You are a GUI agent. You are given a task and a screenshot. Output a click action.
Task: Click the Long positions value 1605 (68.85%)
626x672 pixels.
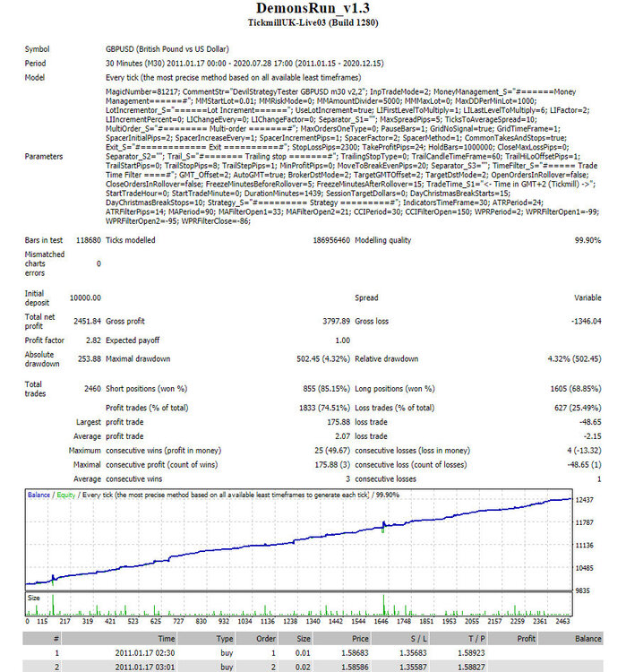point(576,389)
